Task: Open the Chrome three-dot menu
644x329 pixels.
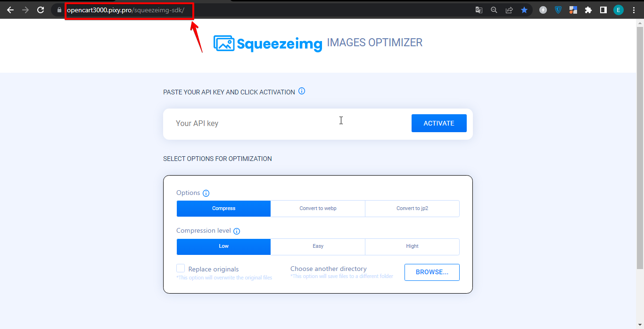Action: click(x=634, y=10)
